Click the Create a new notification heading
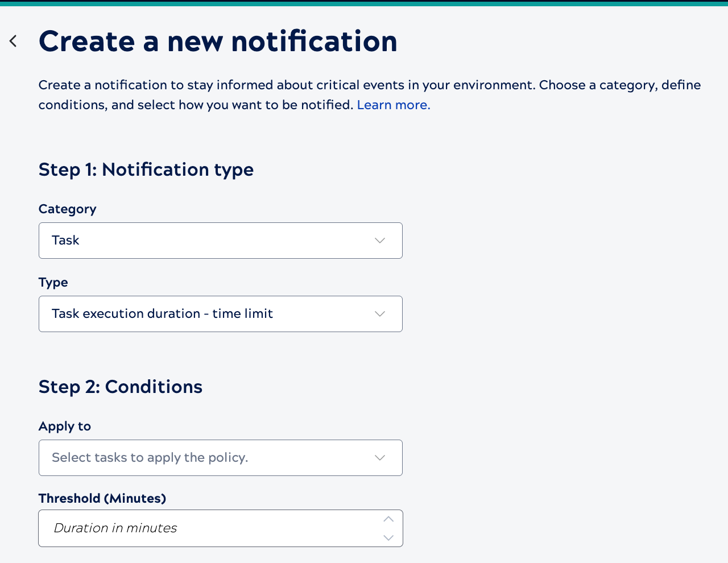The image size is (728, 563). [218, 42]
